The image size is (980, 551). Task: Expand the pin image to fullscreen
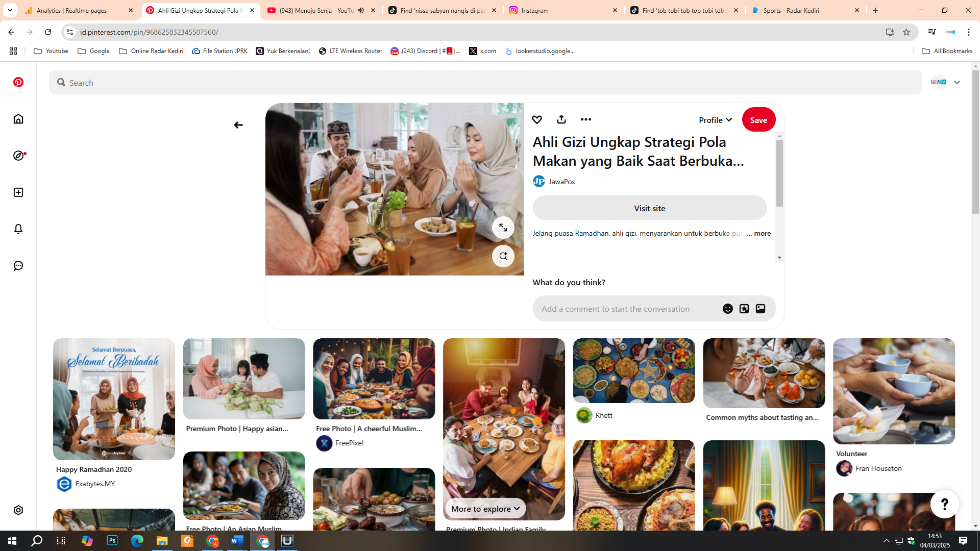(x=503, y=228)
